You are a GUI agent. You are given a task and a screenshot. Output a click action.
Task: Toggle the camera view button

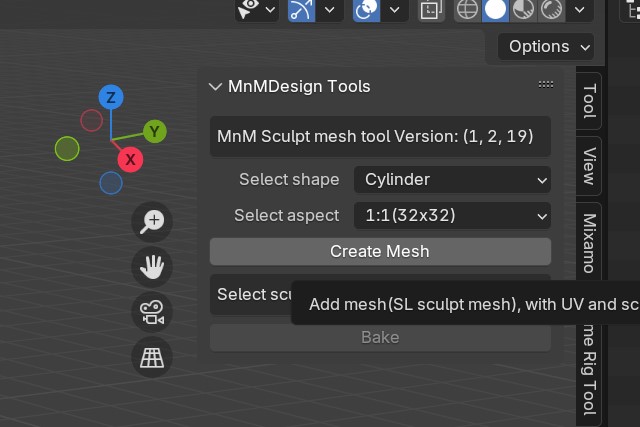coord(152,312)
